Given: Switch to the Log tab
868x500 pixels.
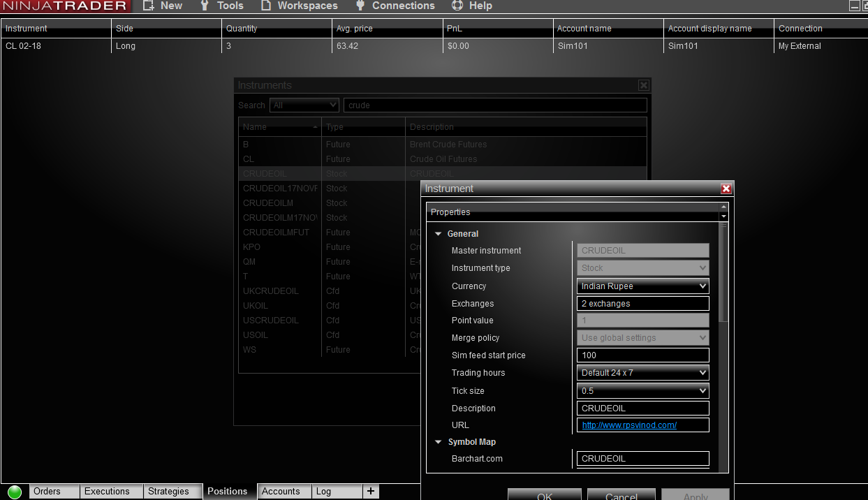Looking at the screenshot, I should 337,492.
